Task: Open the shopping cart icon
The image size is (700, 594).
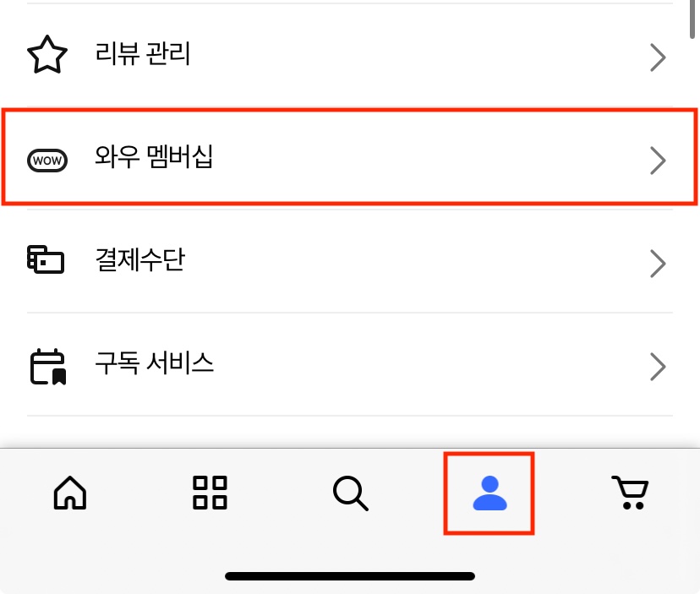Action: tap(630, 493)
